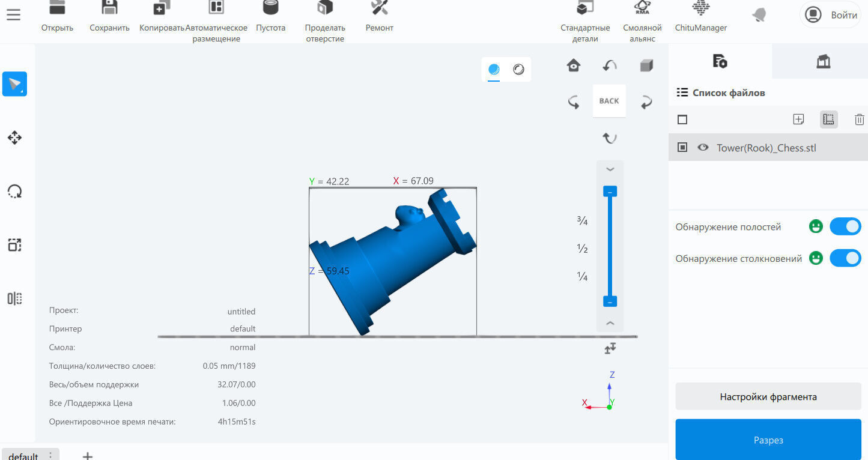Image resolution: width=868 pixels, height=460 pixels.
Task: Click the home view icon
Action: coord(574,65)
